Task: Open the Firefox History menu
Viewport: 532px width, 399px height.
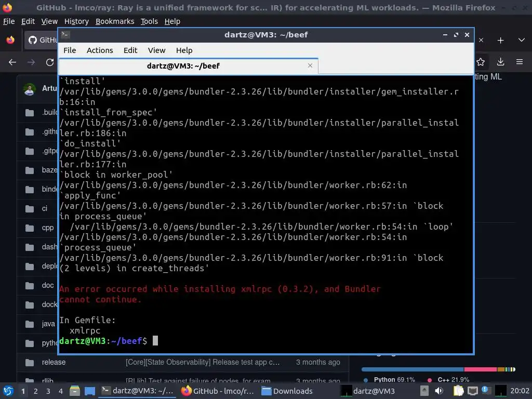Action: pos(76,21)
